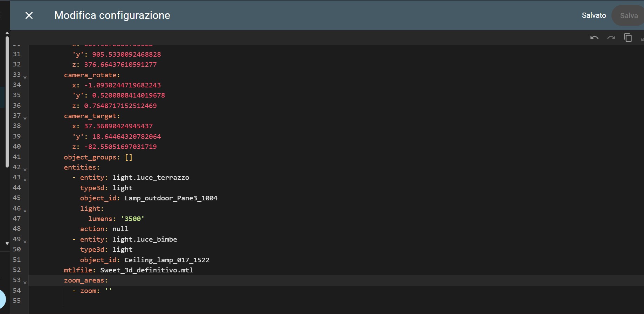Click the scroll-up arrow of left scrollbar
Viewport: 644px width, 314px height.
[x=7, y=33]
